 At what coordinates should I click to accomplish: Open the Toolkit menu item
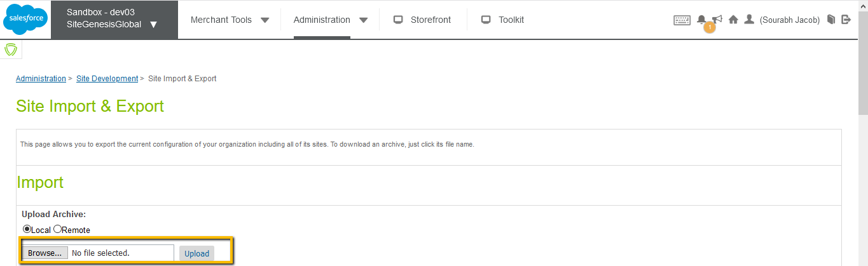click(x=511, y=20)
